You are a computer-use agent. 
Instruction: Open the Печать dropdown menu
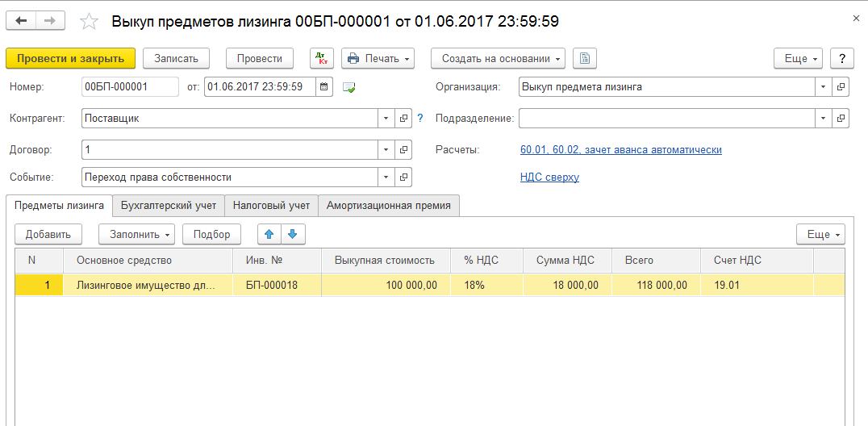click(378, 58)
